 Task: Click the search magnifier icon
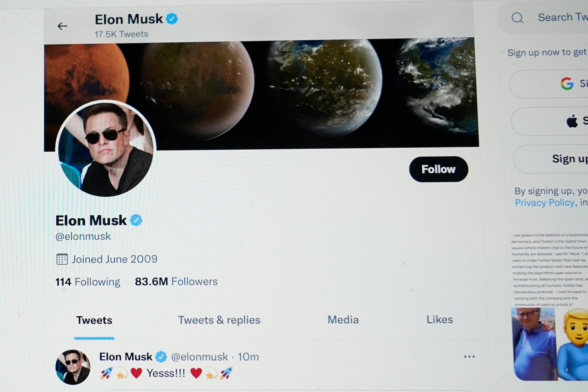coord(518,18)
